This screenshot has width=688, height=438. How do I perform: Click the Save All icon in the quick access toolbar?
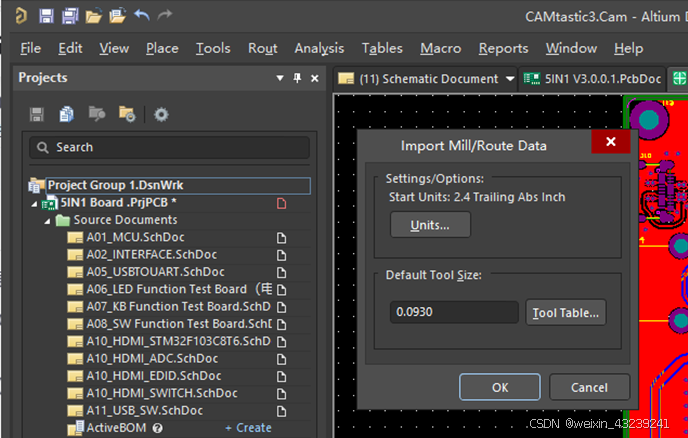coord(70,16)
